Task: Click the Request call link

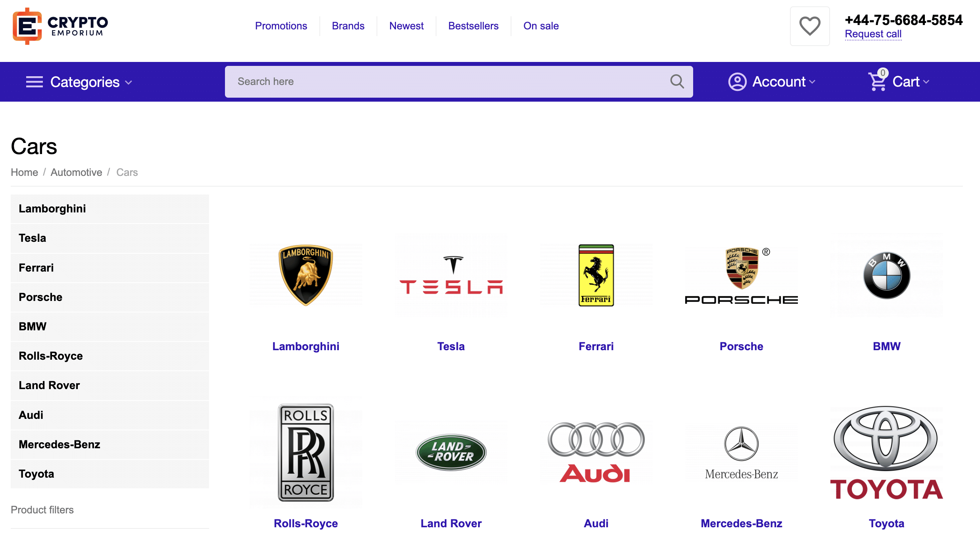Action: point(873,34)
